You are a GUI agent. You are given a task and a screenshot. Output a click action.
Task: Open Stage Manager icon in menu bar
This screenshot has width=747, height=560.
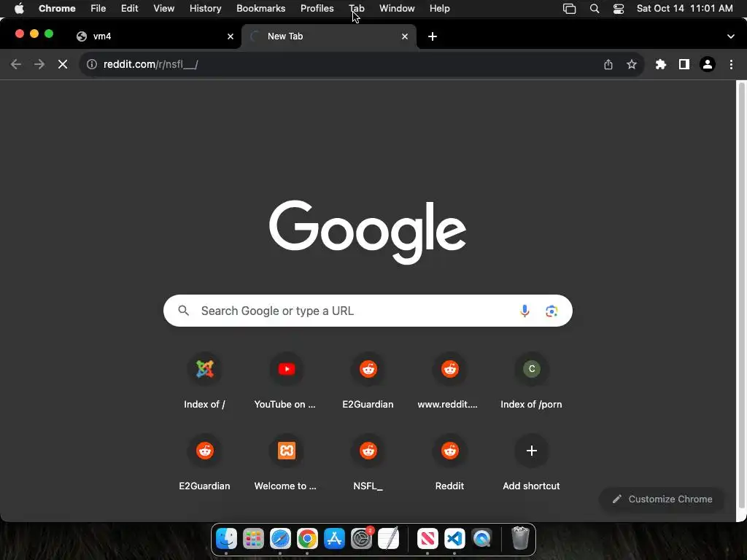coord(569,9)
